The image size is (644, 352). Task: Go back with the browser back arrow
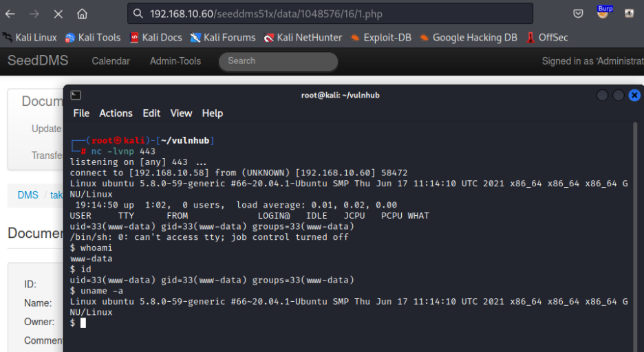pyautogui.click(x=10, y=14)
